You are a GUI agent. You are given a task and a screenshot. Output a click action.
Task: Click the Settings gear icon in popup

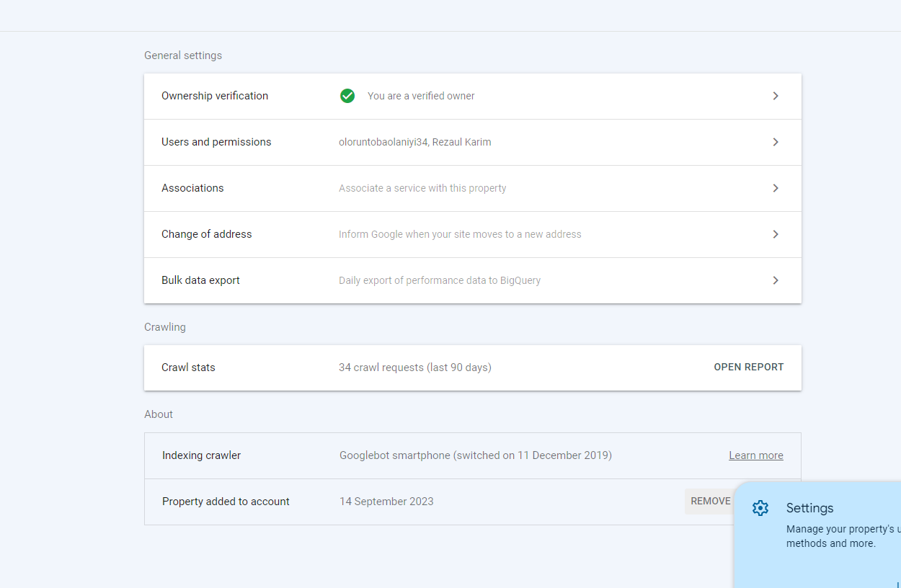[760, 508]
